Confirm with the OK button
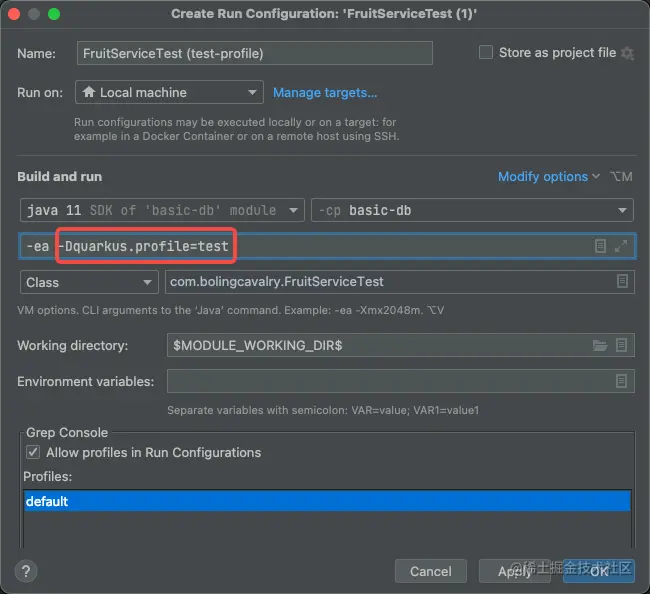 tap(599, 571)
